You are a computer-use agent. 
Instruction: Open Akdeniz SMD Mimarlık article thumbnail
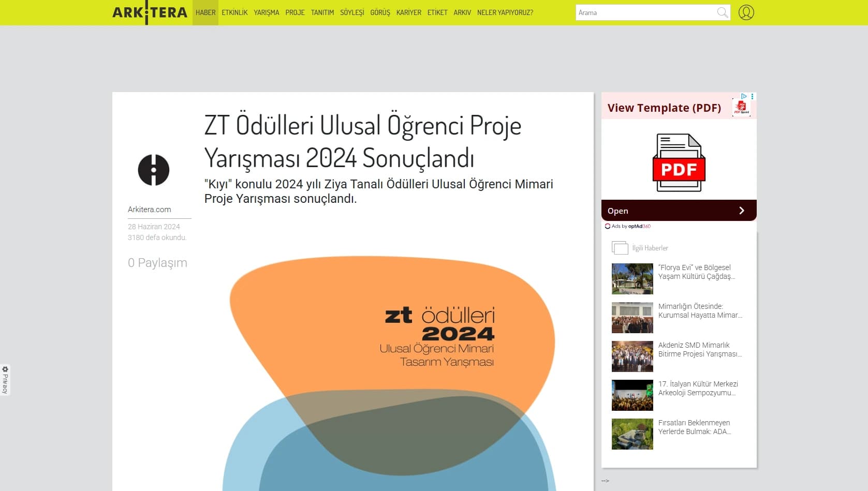click(x=632, y=356)
